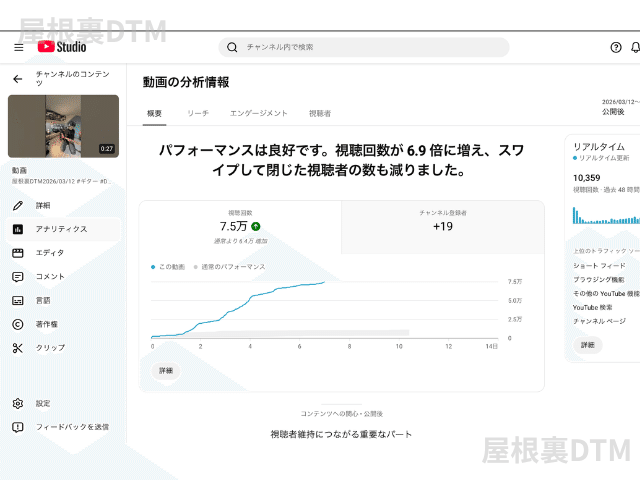The width and height of the screenshot is (640, 480).
Task: Click チャンネル ページ traffic source
Action: pos(599,321)
